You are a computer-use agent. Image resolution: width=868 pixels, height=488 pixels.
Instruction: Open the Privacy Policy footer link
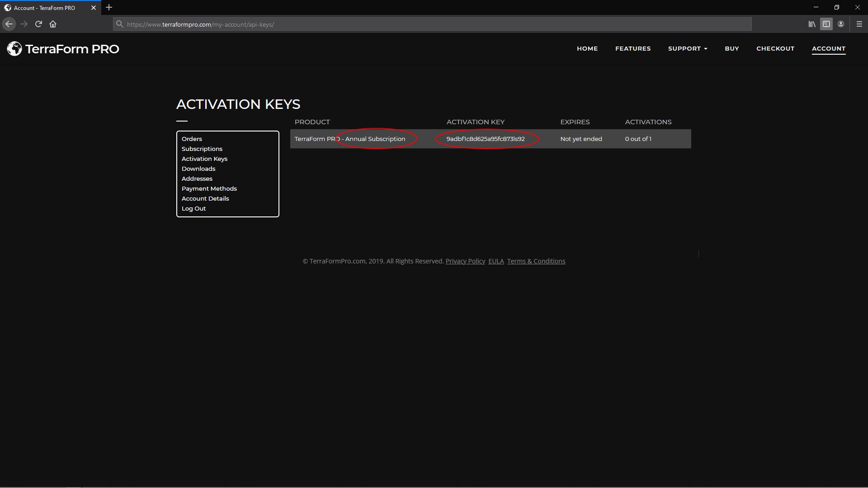465,261
